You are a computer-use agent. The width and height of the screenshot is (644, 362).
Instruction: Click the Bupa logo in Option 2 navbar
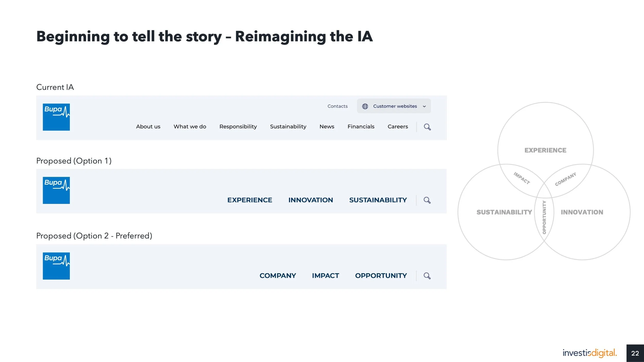(x=56, y=266)
